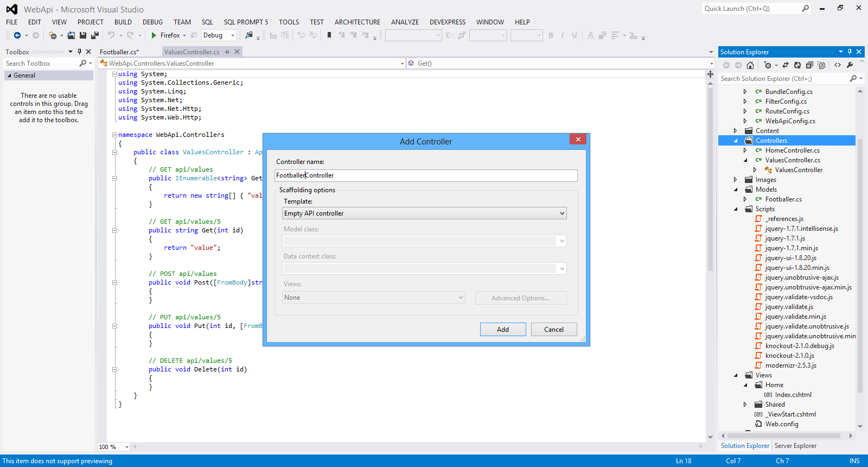Image resolution: width=868 pixels, height=467 pixels.
Task: Click Show All Files icon
Action: point(822,65)
